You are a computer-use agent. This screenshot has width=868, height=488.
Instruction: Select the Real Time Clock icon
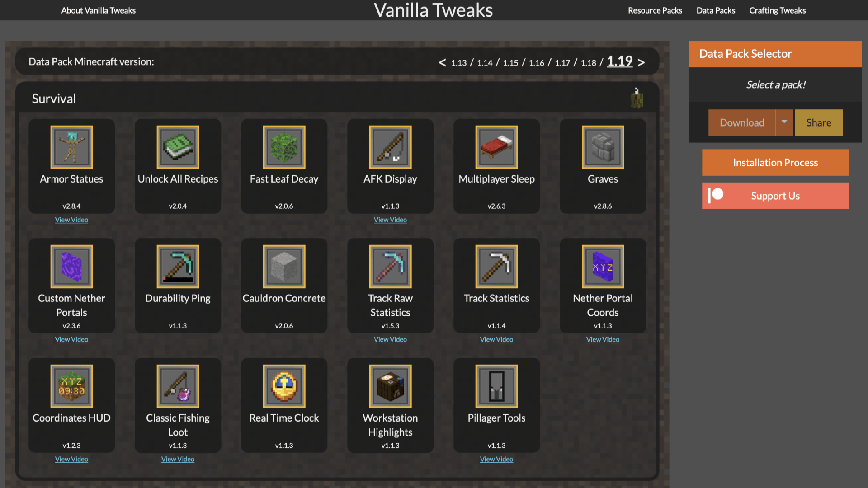pos(284,386)
